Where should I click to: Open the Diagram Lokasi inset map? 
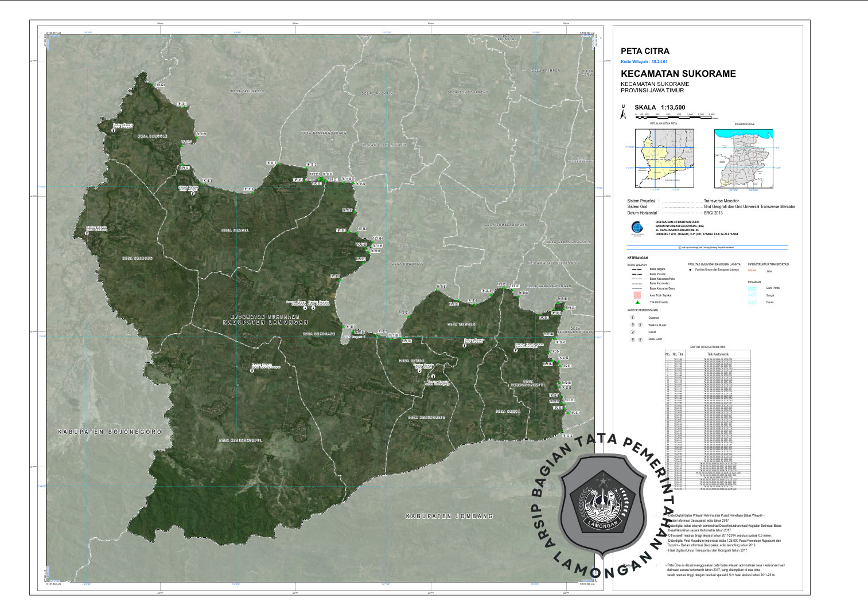coord(744,158)
